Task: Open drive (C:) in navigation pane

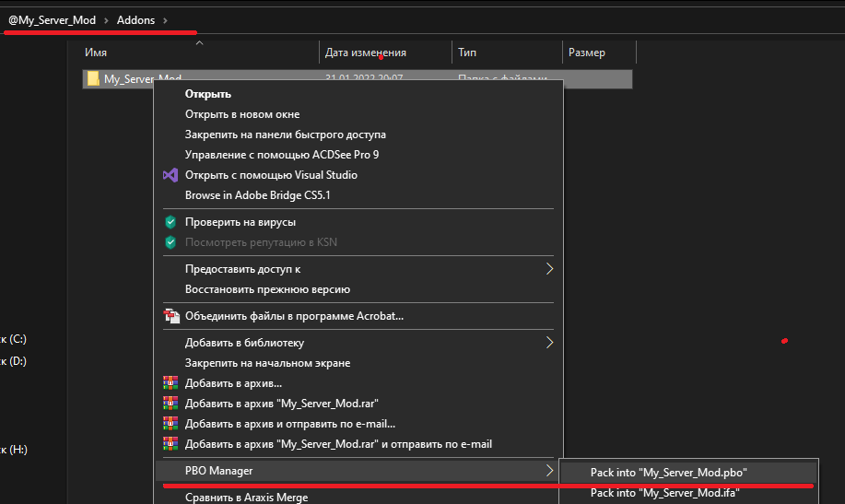Action: [x=14, y=339]
